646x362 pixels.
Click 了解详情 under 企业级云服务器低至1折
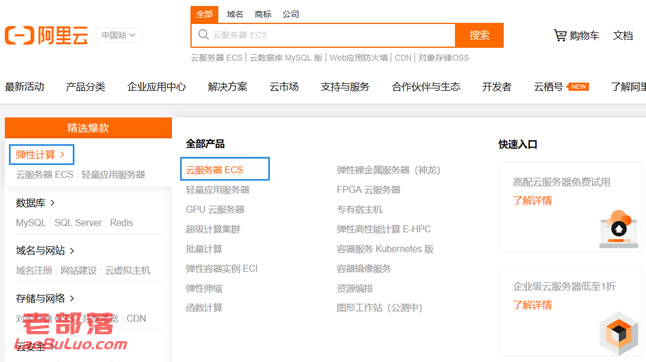[532, 305]
